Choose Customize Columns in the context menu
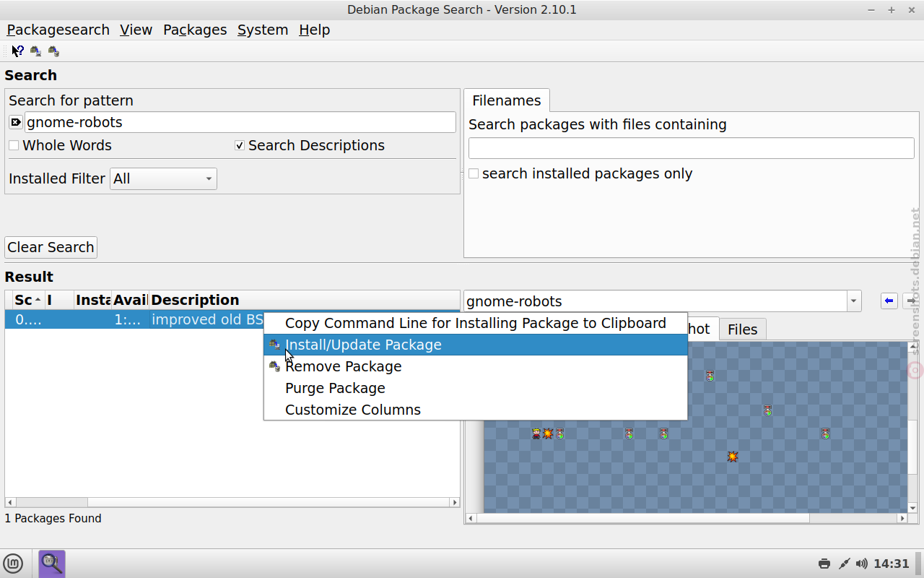 click(x=476, y=410)
